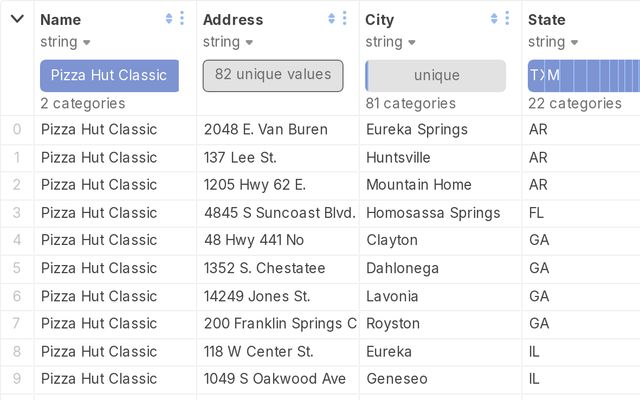Viewport: 640px width, 400px height.
Task: Open the State column string type dropdown
Action: click(x=553, y=42)
